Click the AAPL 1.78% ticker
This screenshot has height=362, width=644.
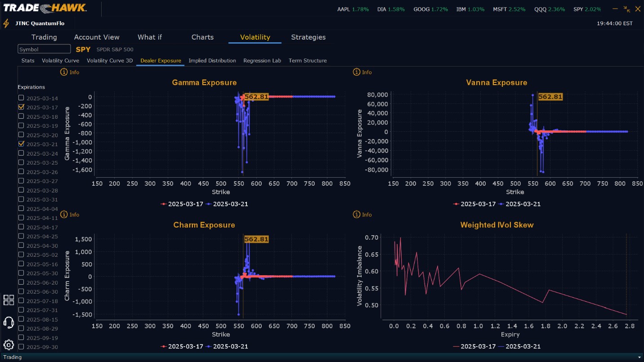click(353, 9)
